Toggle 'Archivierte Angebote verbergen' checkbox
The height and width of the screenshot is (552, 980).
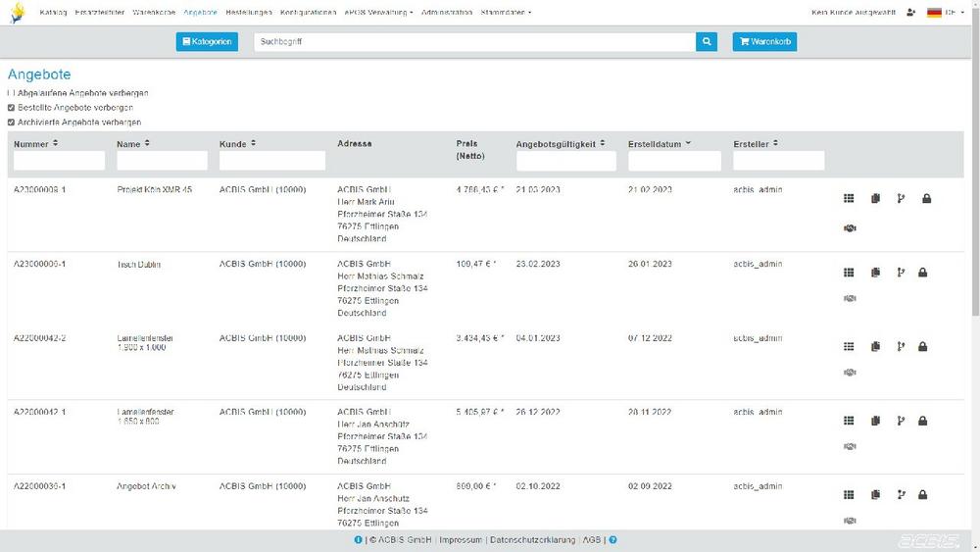pyautogui.click(x=11, y=123)
